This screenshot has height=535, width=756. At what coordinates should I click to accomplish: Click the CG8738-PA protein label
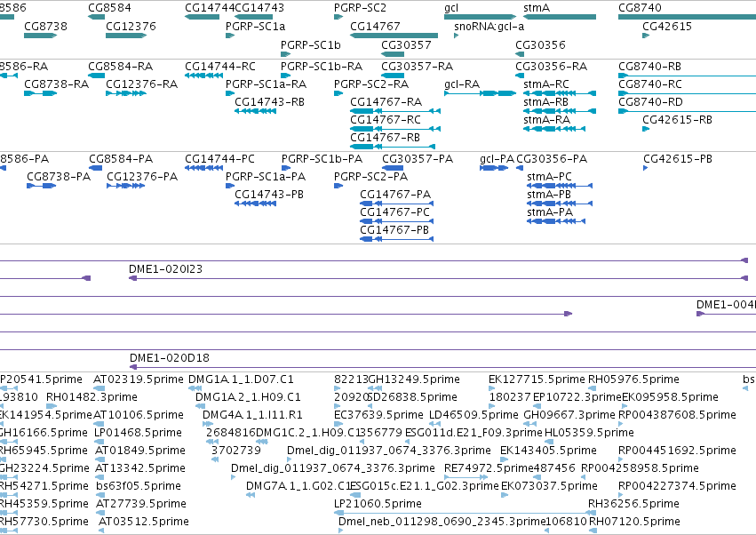(x=59, y=177)
